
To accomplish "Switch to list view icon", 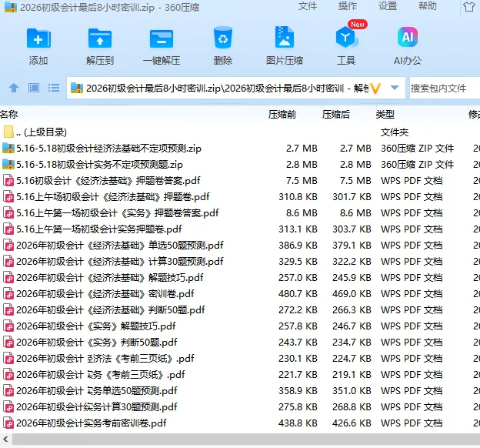I will coord(54,88).
